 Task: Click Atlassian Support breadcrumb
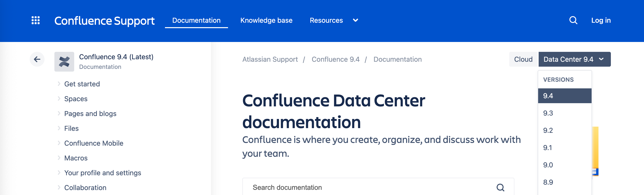270,59
